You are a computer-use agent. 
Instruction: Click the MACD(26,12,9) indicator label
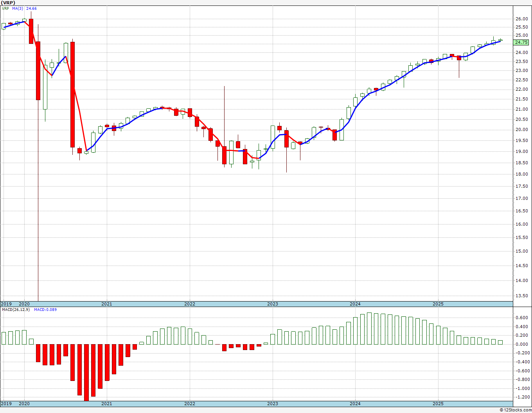click(16, 310)
